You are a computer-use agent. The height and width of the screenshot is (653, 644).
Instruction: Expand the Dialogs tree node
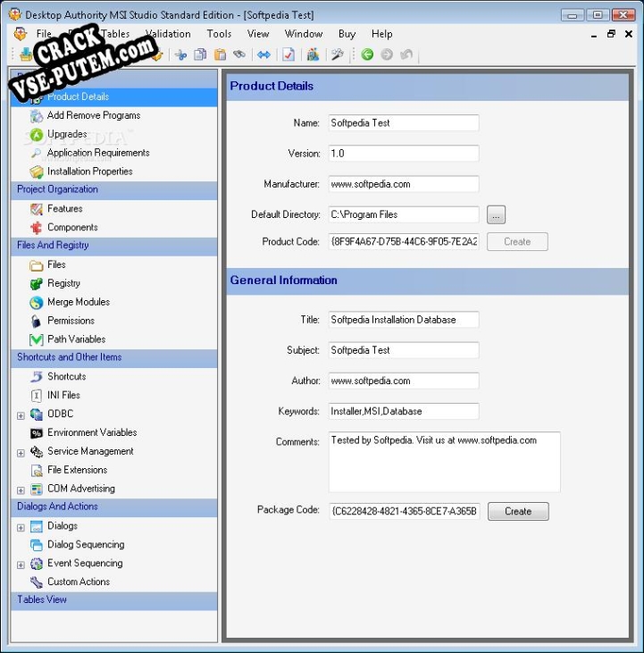point(21,528)
